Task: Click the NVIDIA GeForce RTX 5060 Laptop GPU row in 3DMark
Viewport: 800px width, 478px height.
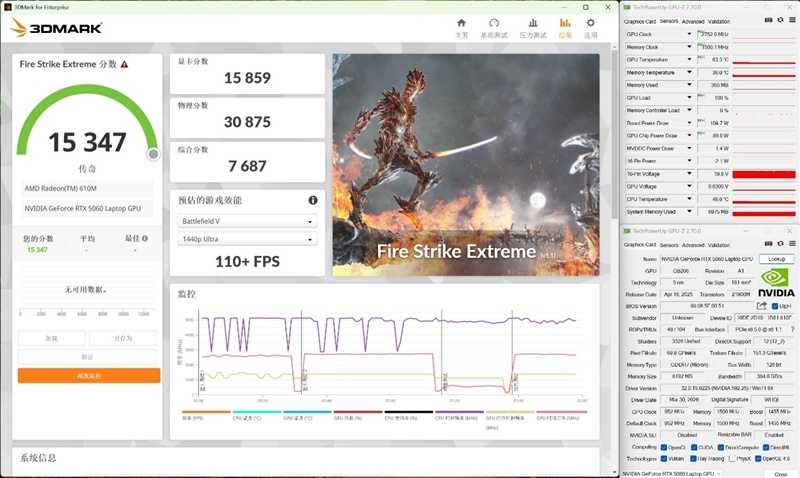Action: pyautogui.click(x=87, y=208)
